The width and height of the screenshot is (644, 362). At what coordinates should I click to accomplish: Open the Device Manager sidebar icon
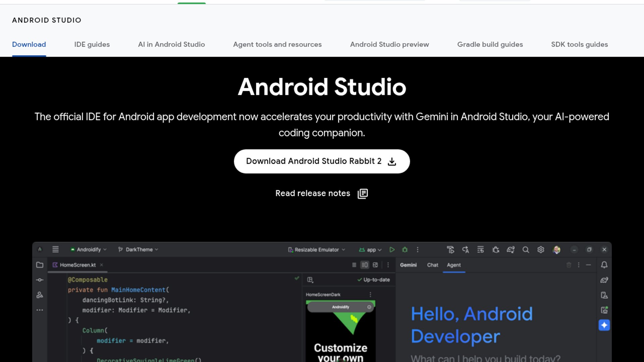click(604, 295)
